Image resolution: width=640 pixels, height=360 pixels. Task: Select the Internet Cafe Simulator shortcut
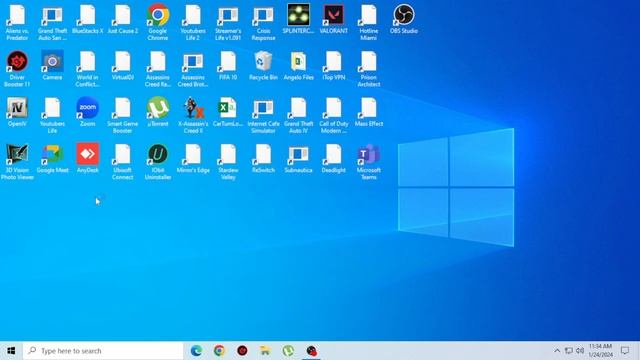click(x=263, y=116)
